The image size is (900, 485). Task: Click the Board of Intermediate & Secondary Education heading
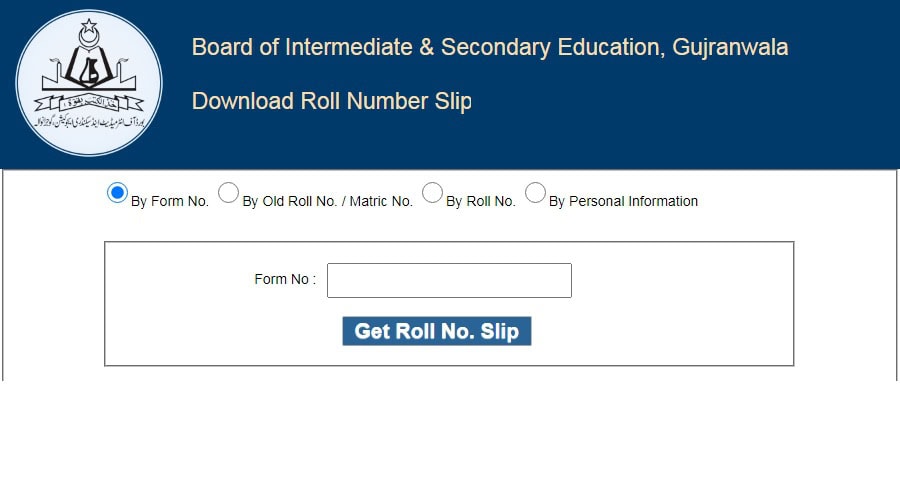point(490,47)
